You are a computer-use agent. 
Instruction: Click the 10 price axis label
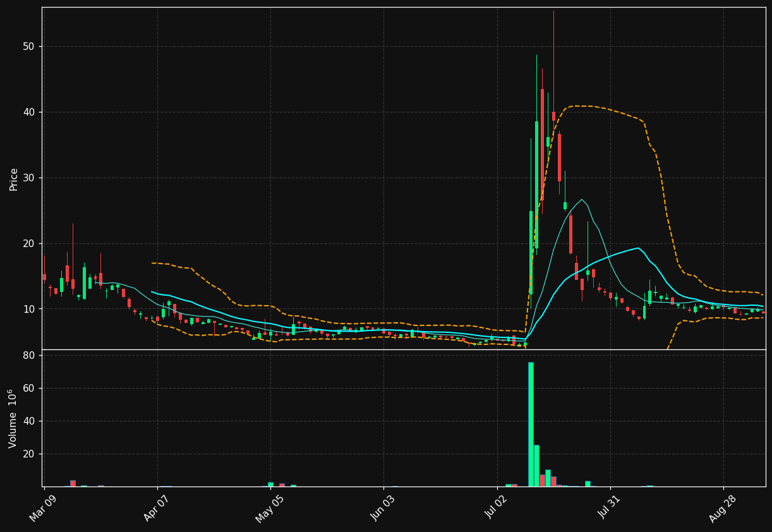29,309
